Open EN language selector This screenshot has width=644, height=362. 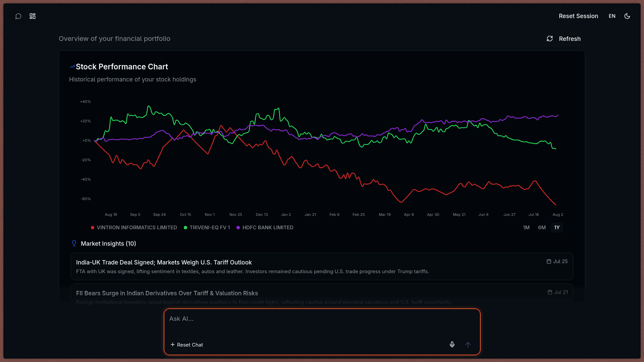coord(612,16)
